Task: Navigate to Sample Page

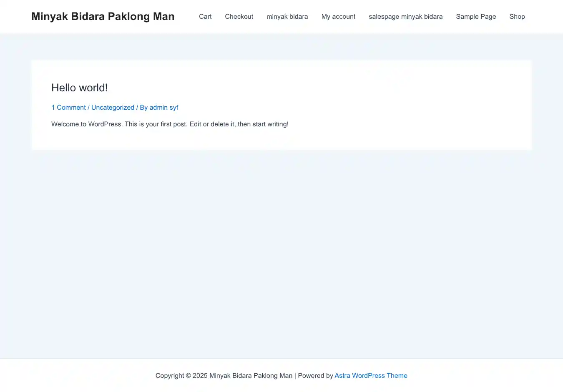Action: click(476, 17)
